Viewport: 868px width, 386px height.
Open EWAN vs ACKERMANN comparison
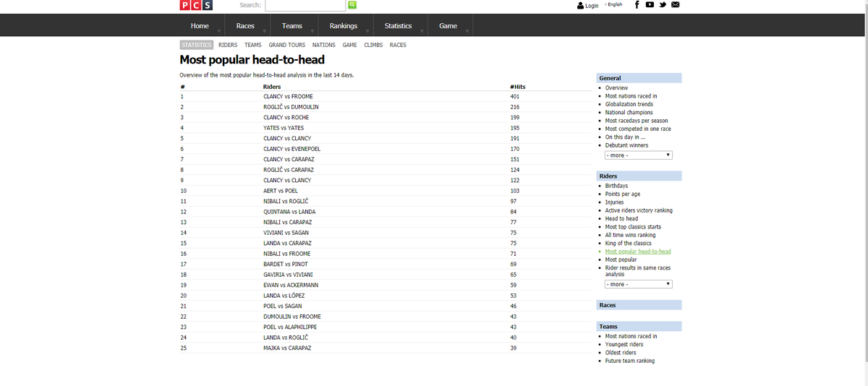tap(291, 285)
